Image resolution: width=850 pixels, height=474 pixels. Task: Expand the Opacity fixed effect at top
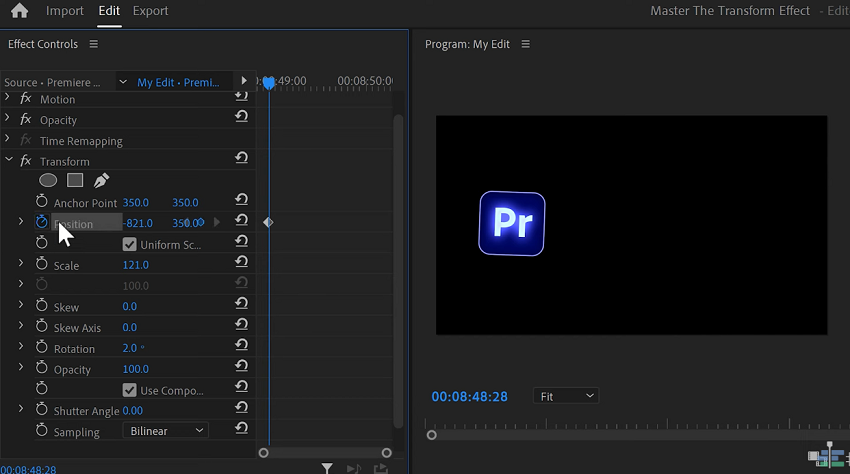point(7,118)
